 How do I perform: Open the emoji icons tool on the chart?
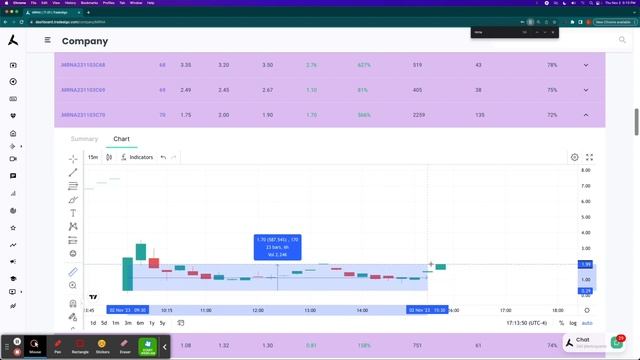73,253
